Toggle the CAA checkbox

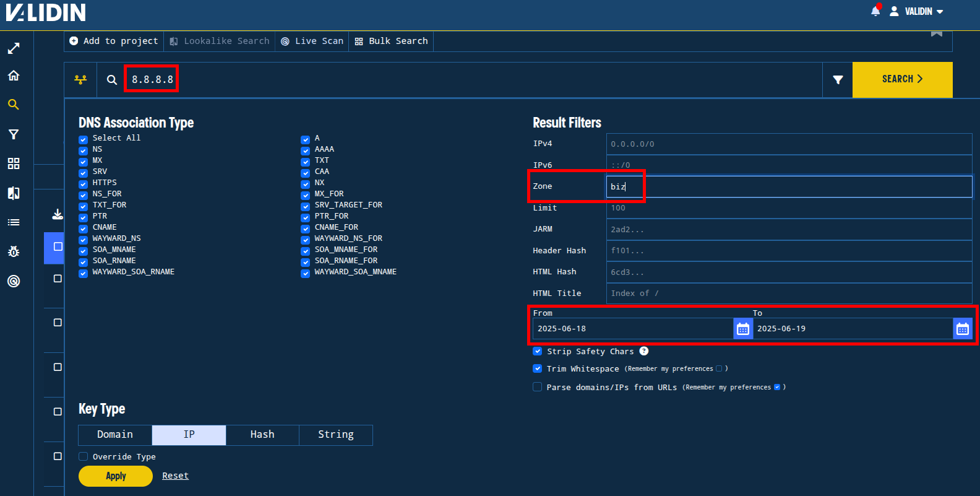click(x=305, y=173)
